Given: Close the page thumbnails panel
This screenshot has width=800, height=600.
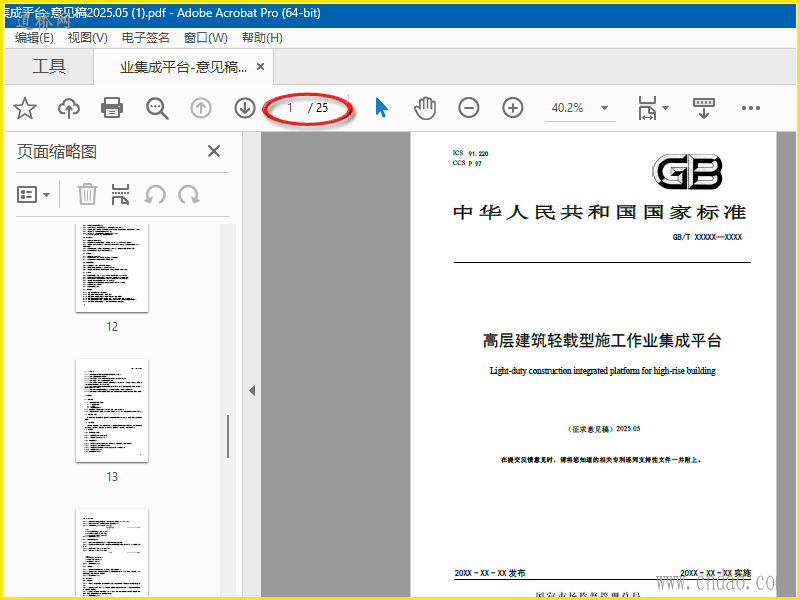Looking at the screenshot, I should click(x=214, y=151).
